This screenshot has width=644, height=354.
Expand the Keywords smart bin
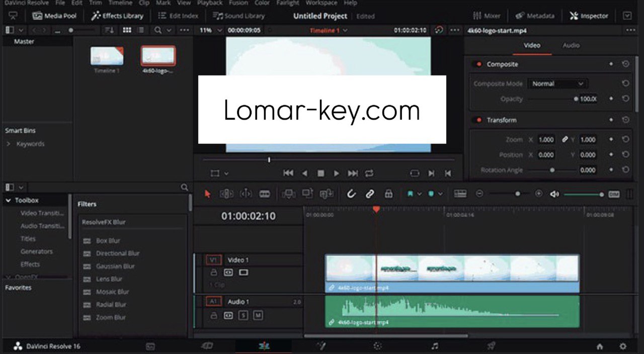(x=9, y=144)
